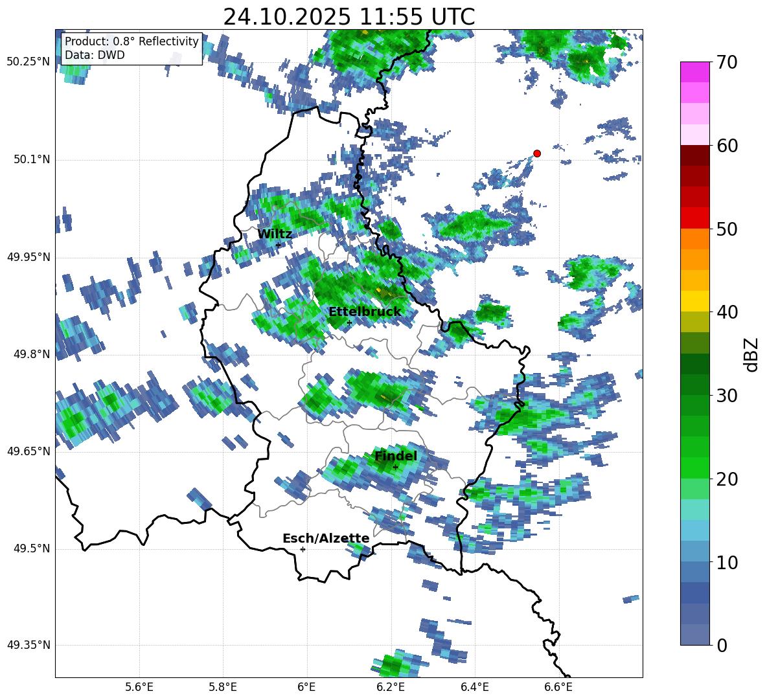Click the title '24.10.2025 11:55 UTC'
This screenshot has height=700, width=767.
[349, 17]
